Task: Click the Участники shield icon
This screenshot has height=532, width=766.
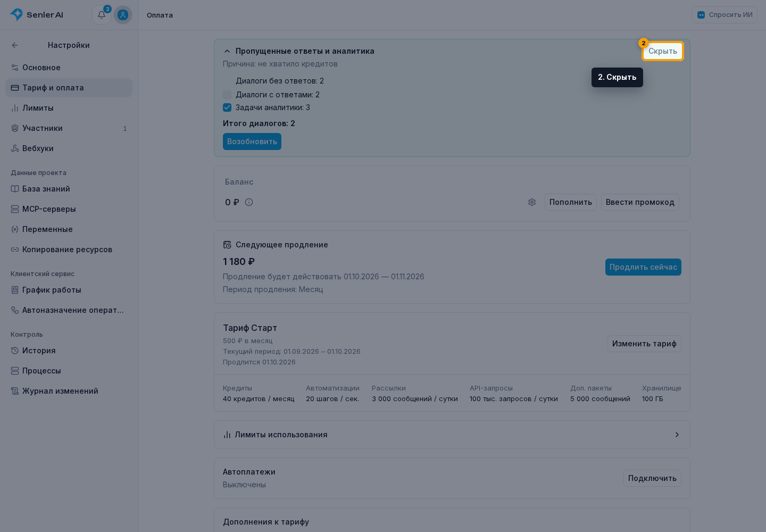Action: coord(15,128)
